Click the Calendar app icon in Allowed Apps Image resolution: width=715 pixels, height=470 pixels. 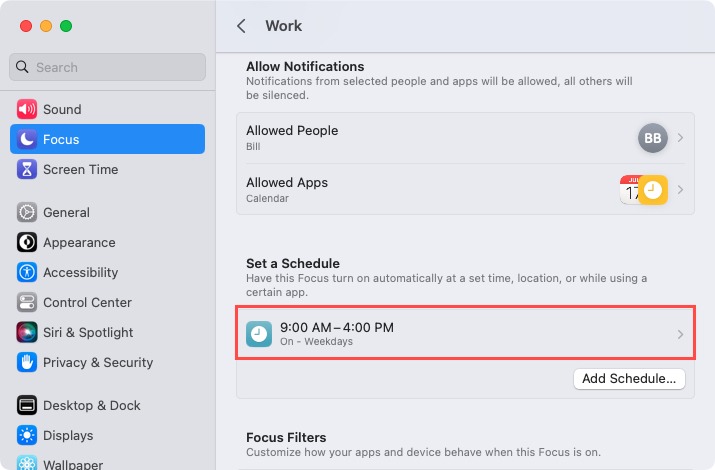tap(630, 190)
